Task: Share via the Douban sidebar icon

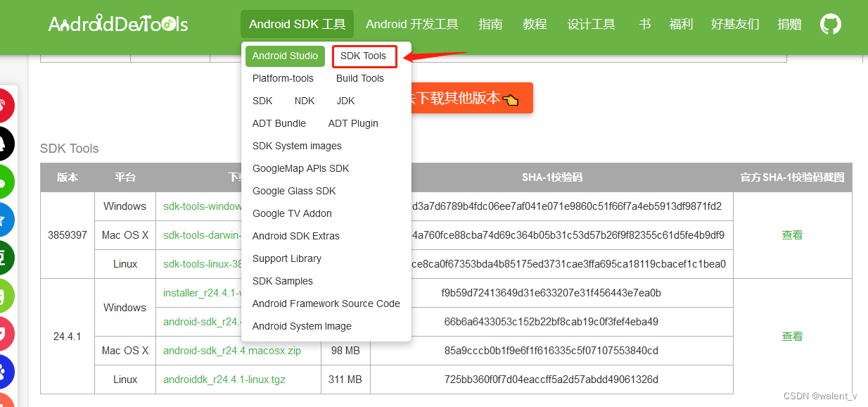Action: point(4,258)
